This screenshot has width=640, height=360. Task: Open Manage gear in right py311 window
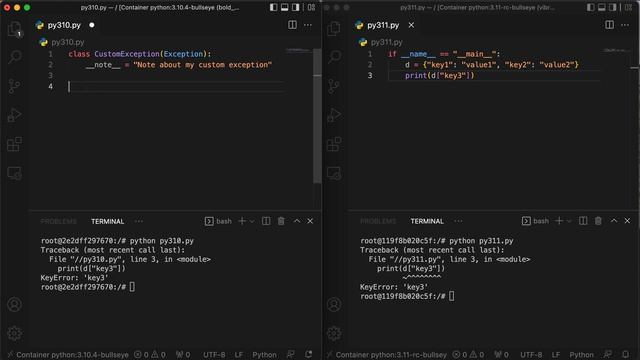[334, 333]
